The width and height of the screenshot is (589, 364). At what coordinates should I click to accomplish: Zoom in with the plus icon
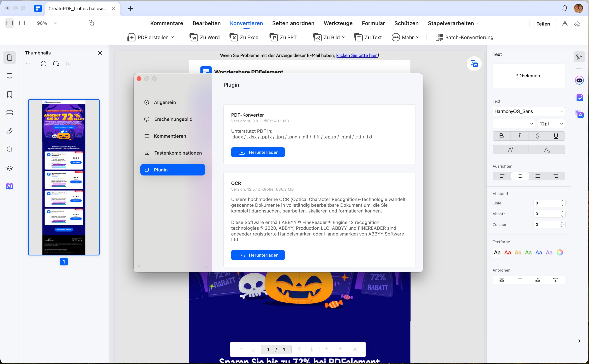point(70,23)
